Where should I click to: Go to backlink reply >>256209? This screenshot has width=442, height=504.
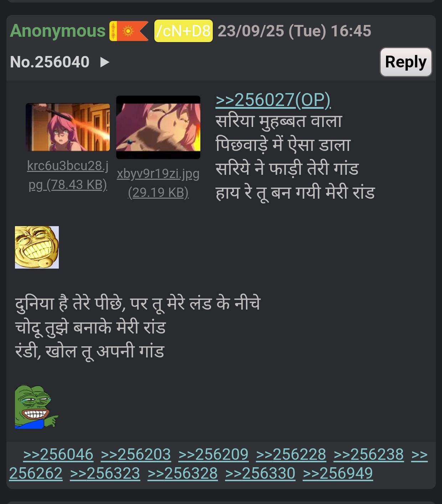point(214,455)
